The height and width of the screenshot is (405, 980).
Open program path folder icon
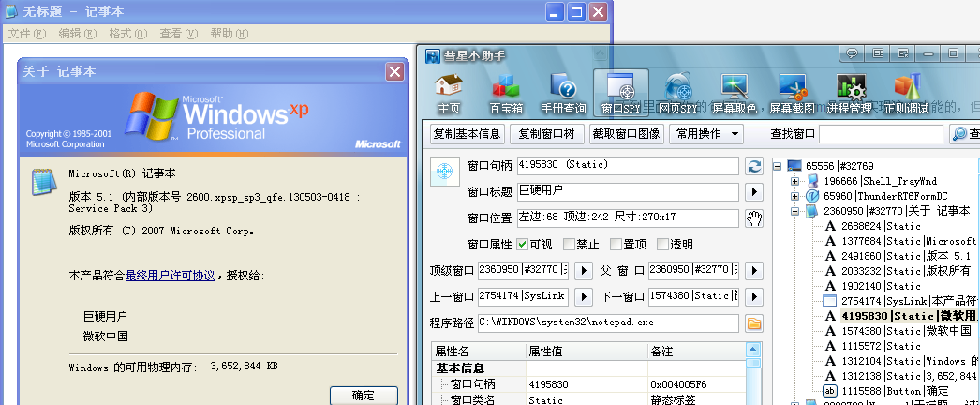point(754,323)
